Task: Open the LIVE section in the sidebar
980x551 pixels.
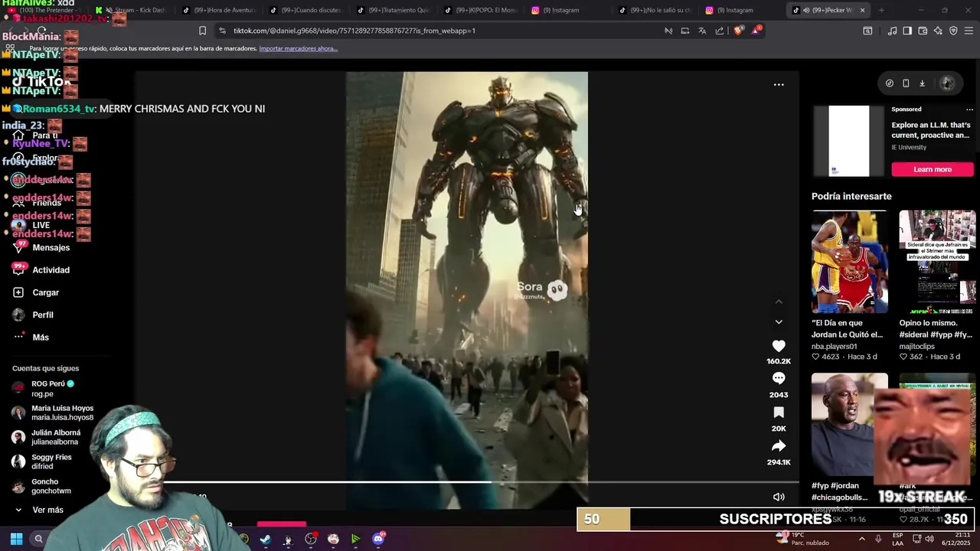Action: click(x=41, y=225)
